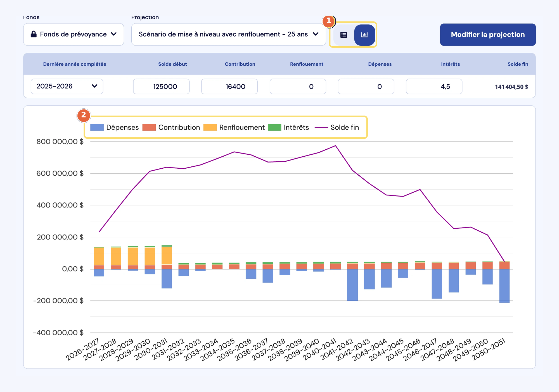Viewport: 559px width, 392px height.
Task: Click the Solde début field showing 125000
Action: (x=161, y=87)
